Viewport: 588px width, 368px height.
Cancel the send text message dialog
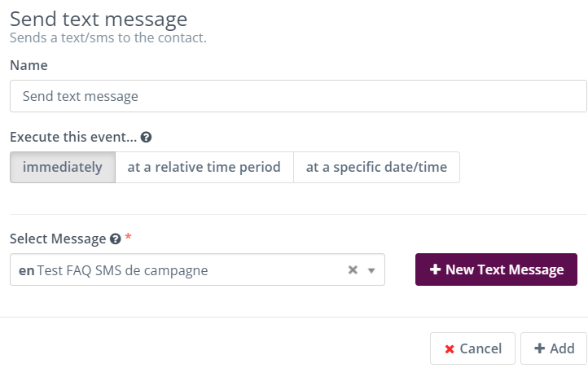(x=472, y=348)
